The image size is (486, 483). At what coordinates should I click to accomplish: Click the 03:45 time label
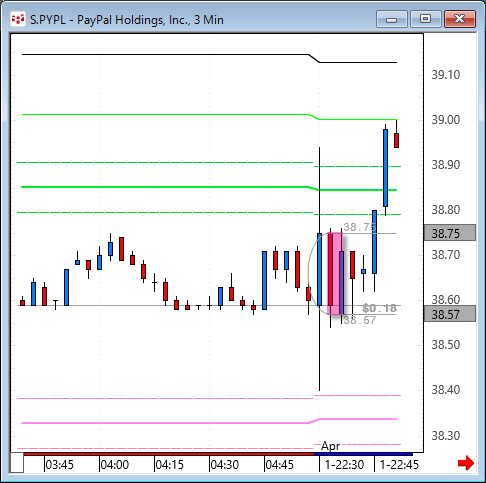point(59,464)
